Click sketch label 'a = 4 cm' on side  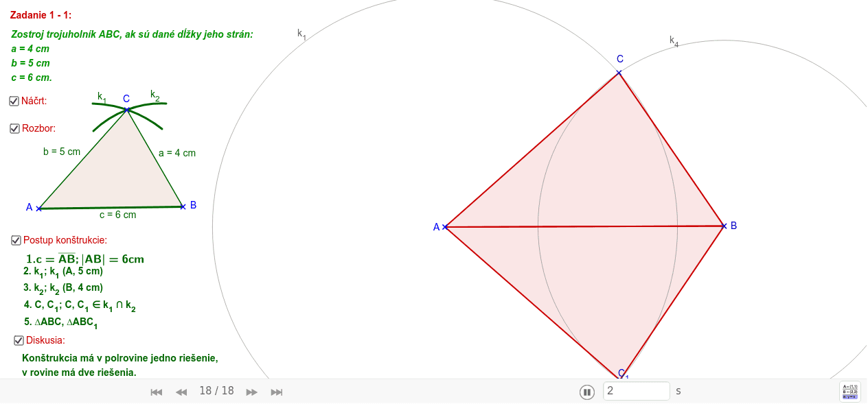coord(177,153)
